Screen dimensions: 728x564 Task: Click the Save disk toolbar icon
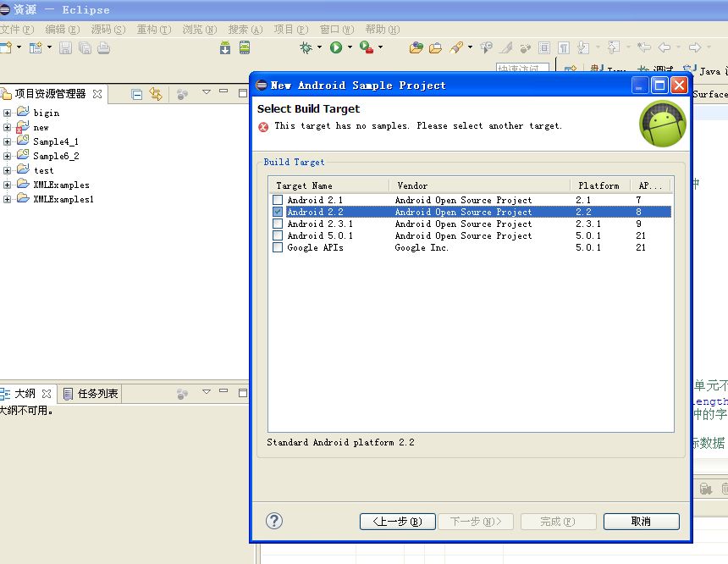[65, 47]
